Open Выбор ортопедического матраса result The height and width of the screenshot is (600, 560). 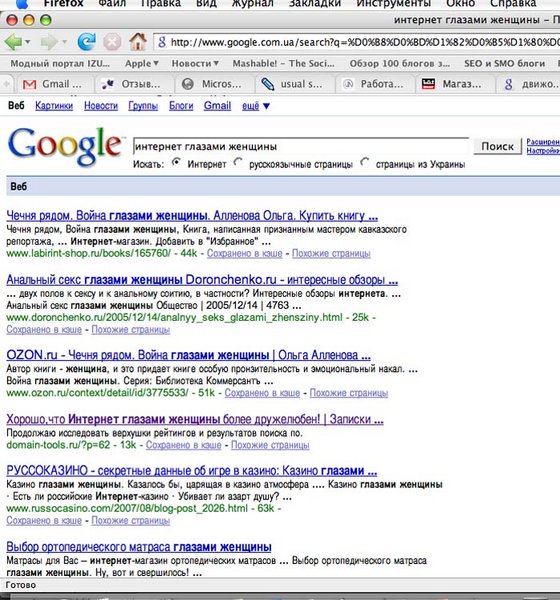pos(139,547)
